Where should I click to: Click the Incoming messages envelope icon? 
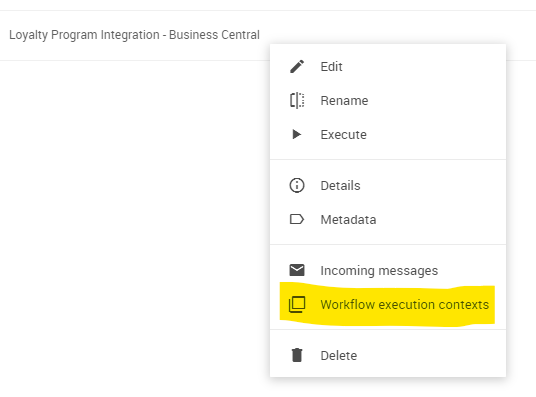(297, 270)
